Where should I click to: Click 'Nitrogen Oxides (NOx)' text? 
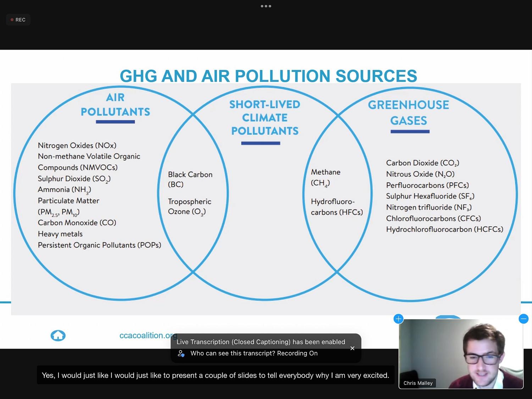[77, 145]
